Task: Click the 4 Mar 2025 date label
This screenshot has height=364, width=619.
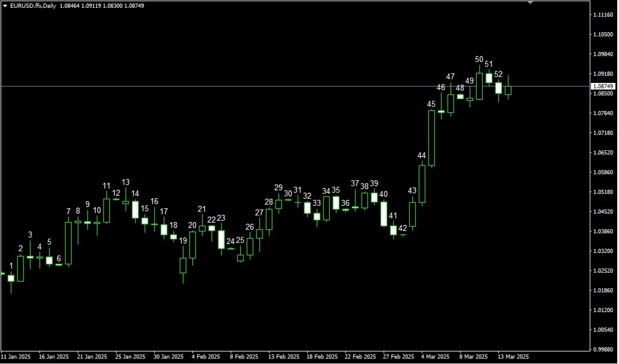Action: [436, 357]
